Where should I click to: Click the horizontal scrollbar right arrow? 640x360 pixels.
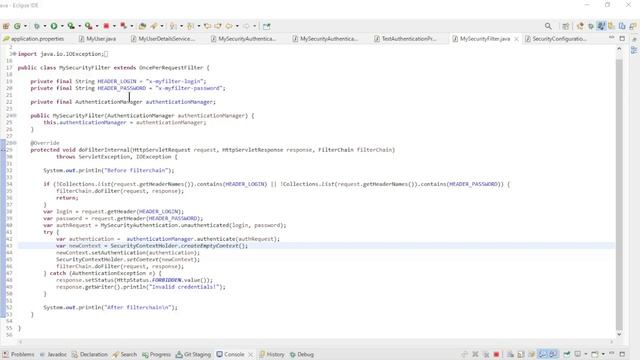point(611,342)
